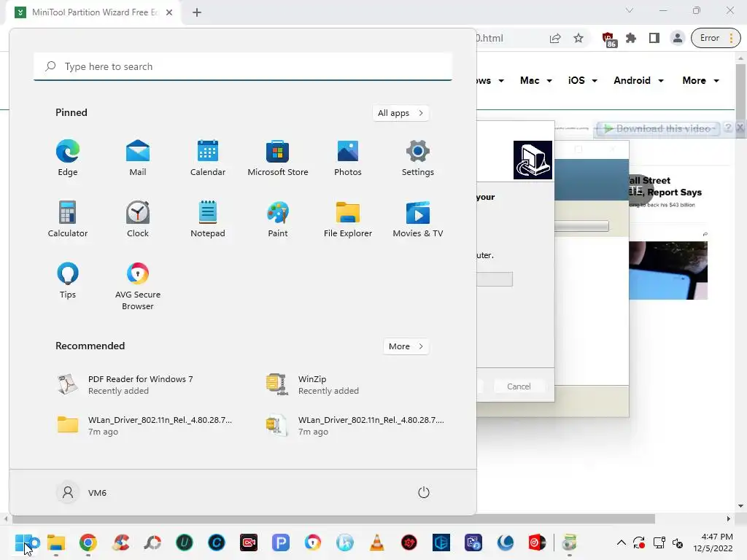Open Chrome profile avatar

pos(678,38)
